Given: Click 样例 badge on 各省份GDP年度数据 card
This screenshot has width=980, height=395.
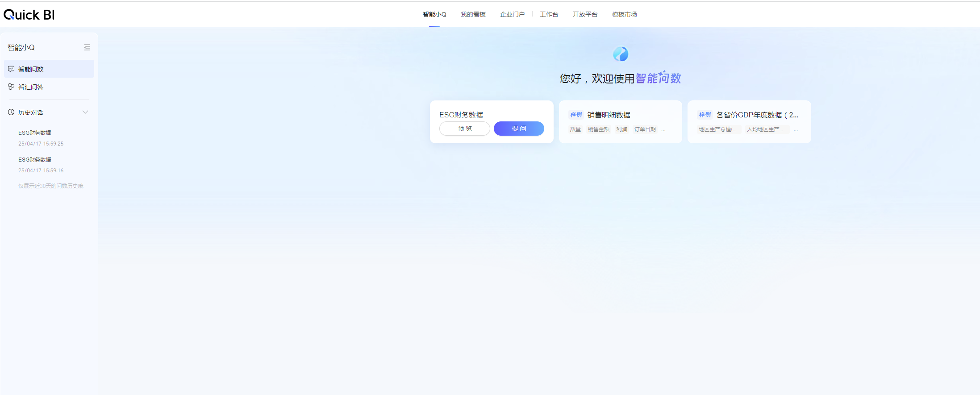Looking at the screenshot, I should pyautogui.click(x=705, y=115).
